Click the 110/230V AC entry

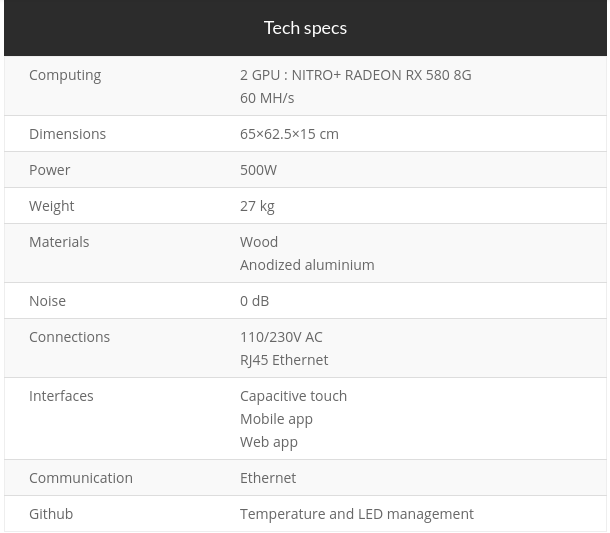(x=281, y=337)
